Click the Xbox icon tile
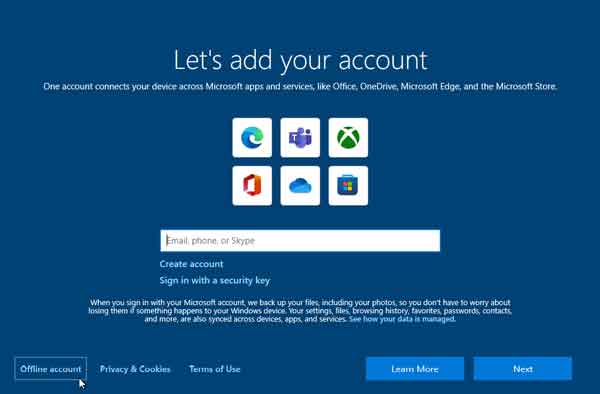This screenshot has width=600, height=394. (x=348, y=137)
